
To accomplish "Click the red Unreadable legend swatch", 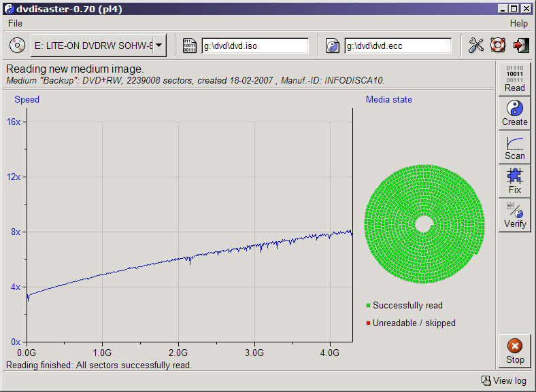I will click(x=368, y=323).
